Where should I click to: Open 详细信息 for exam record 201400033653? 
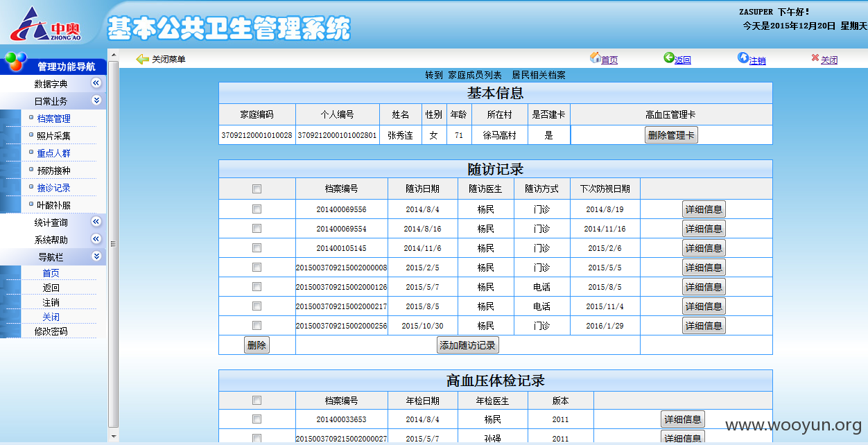683,419
